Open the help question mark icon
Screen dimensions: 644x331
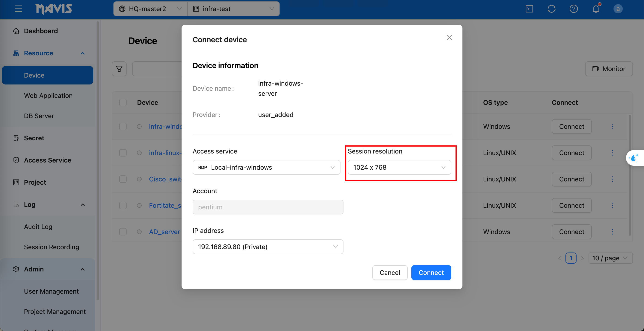(574, 9)
